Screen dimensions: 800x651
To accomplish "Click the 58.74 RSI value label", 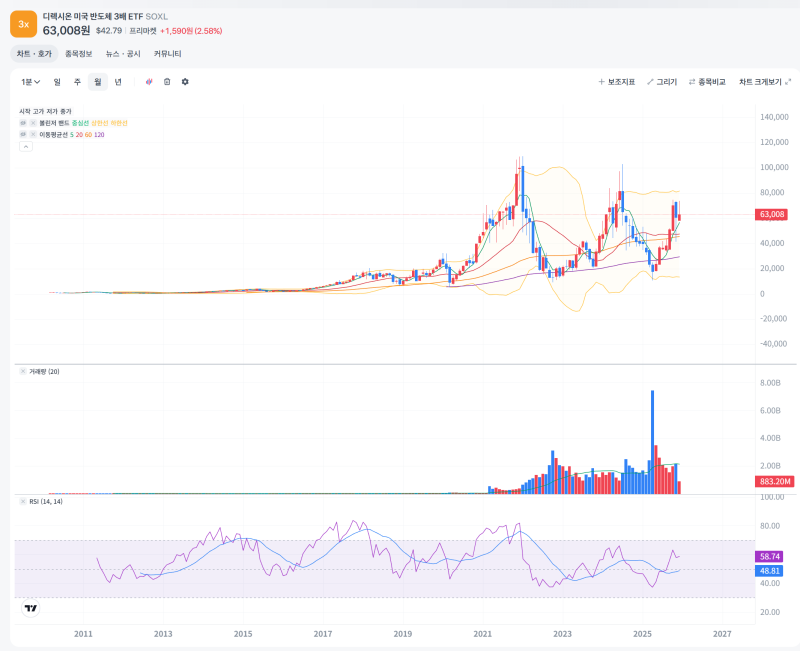I will click(x=769, y=556).
